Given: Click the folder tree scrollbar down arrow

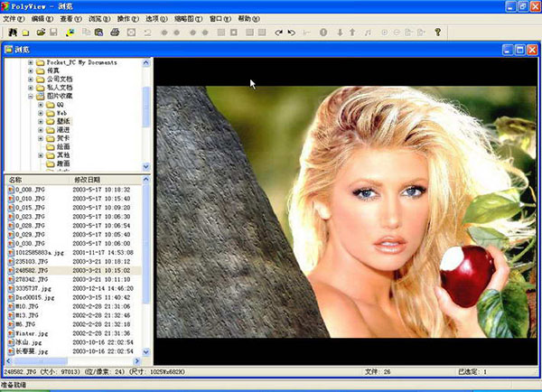Looking at the screenshot, I should [x=147, y=167].
